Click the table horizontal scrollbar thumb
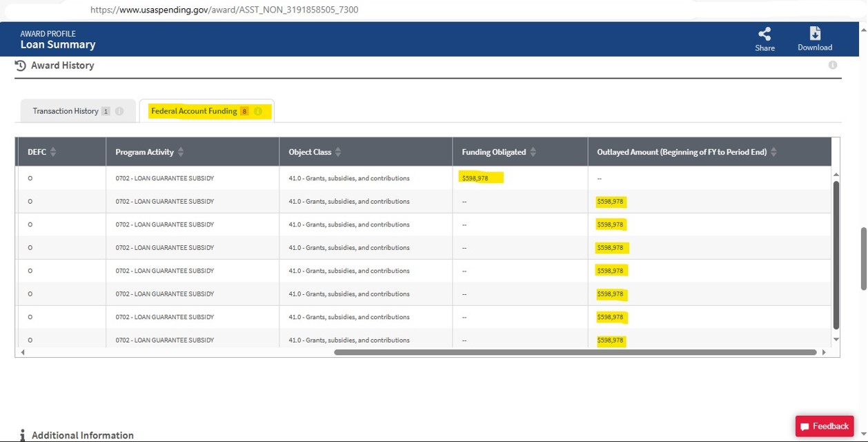868x442 pixels. tap(575, 352)
